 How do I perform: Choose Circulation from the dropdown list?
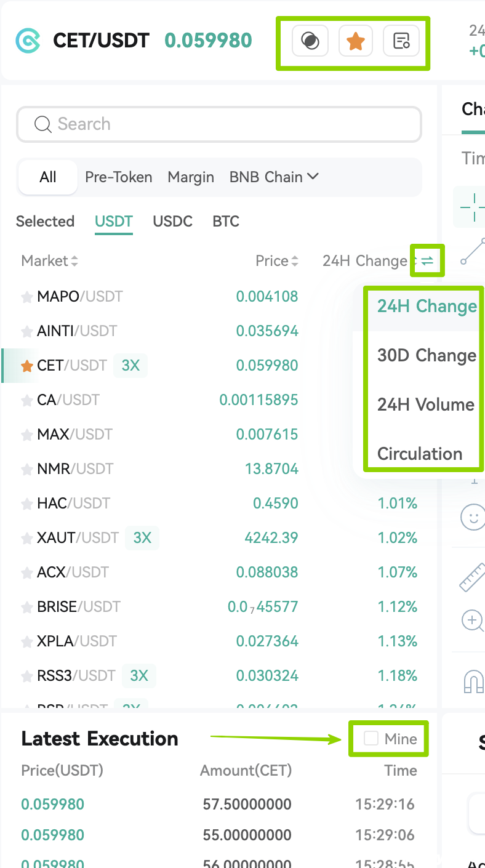[x=420, y=454]
